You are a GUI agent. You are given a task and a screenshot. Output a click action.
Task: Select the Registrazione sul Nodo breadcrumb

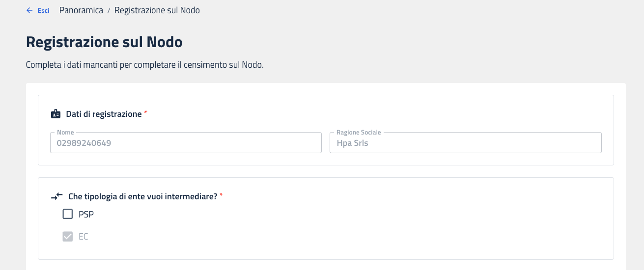point(157,10)
